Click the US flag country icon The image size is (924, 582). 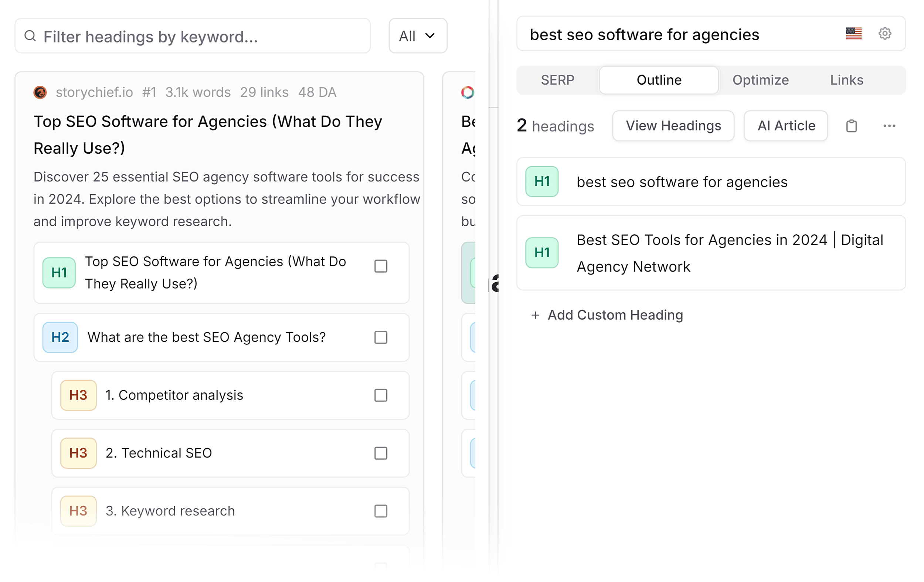click(x=853, y=34)
